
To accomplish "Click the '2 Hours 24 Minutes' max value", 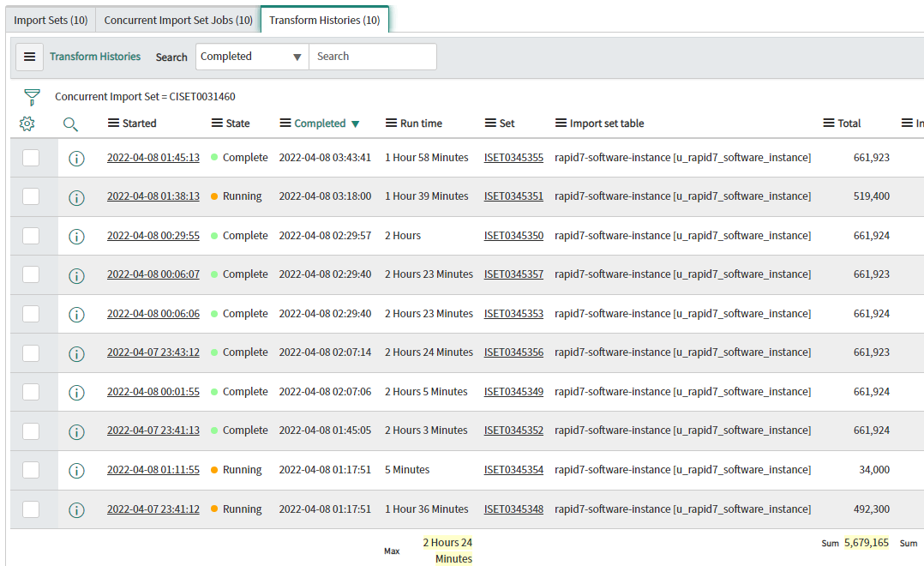I will (447, 551).
